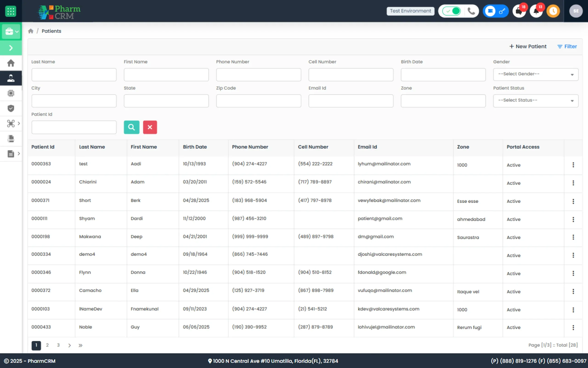Click the orange clock icon

tap(553, 11)
